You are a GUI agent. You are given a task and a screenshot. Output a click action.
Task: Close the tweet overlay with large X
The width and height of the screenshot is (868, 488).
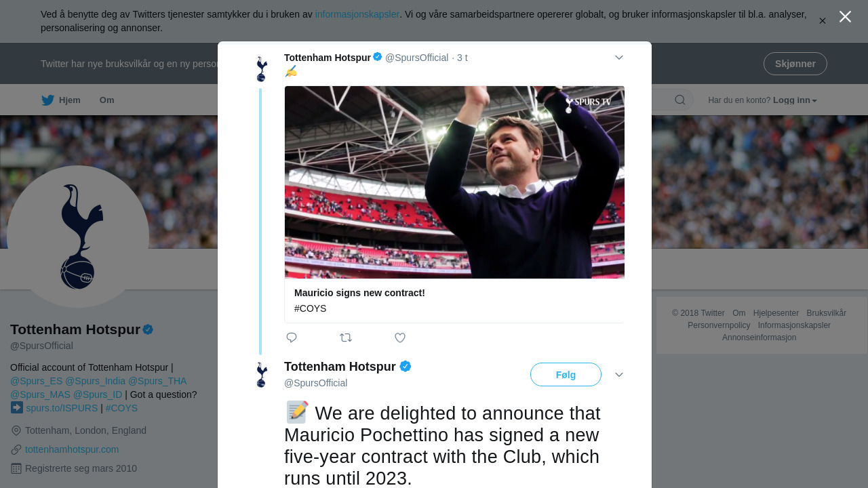845,17
